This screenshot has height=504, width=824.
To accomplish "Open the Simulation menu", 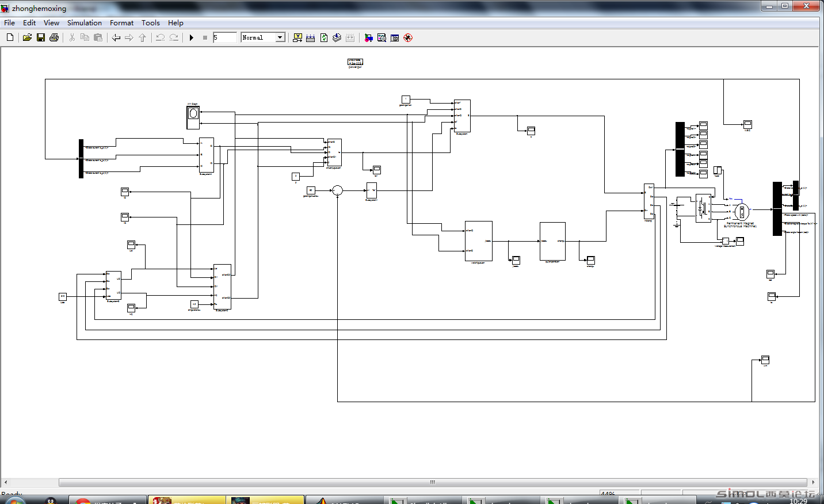I will (x=85, y=23).
